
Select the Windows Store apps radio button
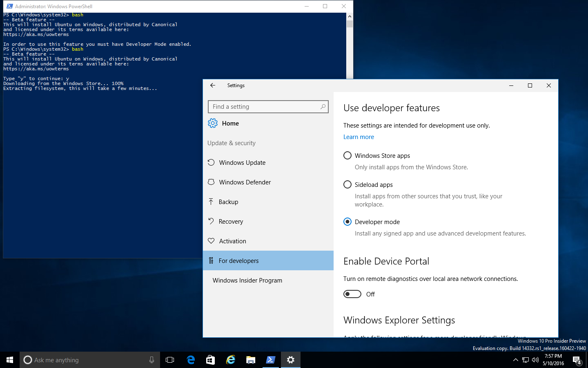(347, 155)
